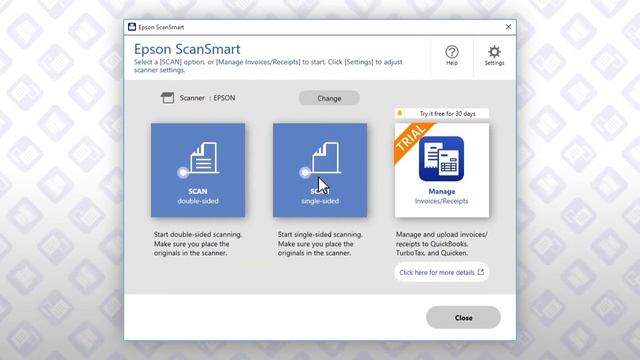Click the bell icon in the trial banner

pos(400,113)
